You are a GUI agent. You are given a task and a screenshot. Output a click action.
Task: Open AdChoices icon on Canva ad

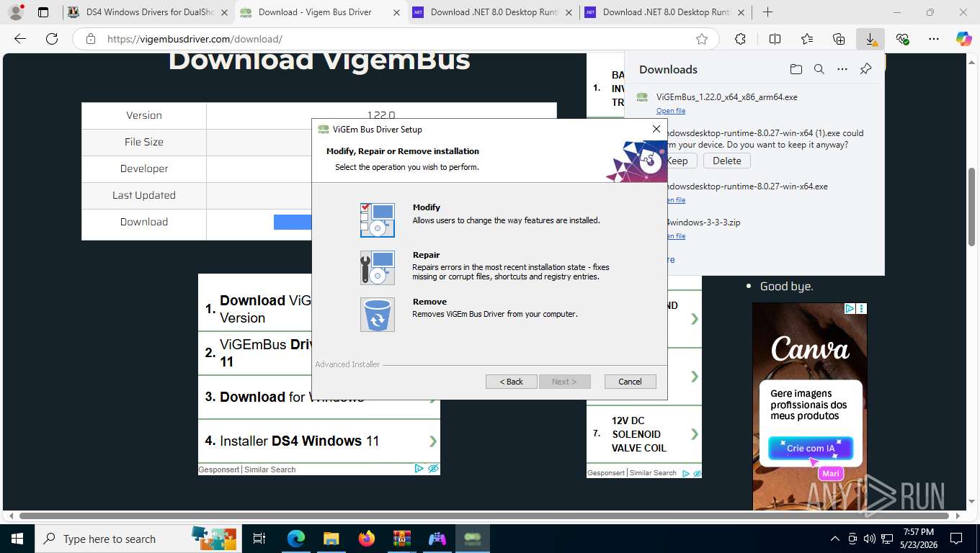pos(850,308)
